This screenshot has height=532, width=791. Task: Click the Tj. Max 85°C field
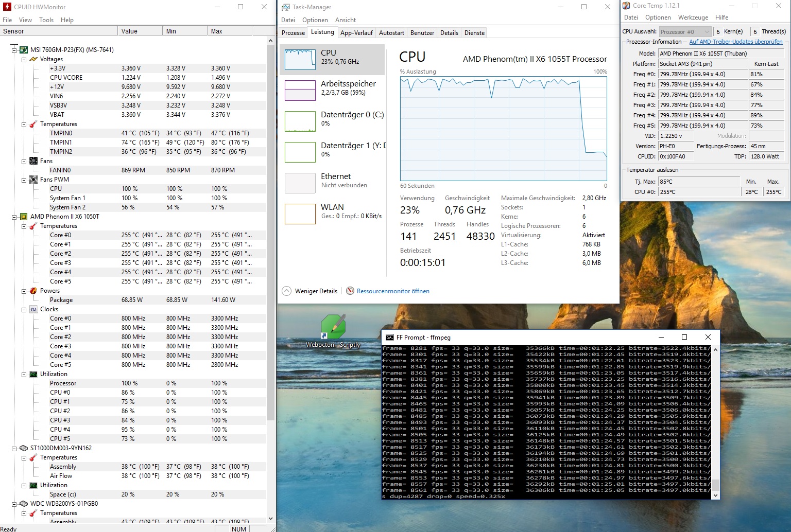click(x=699, y=182)
